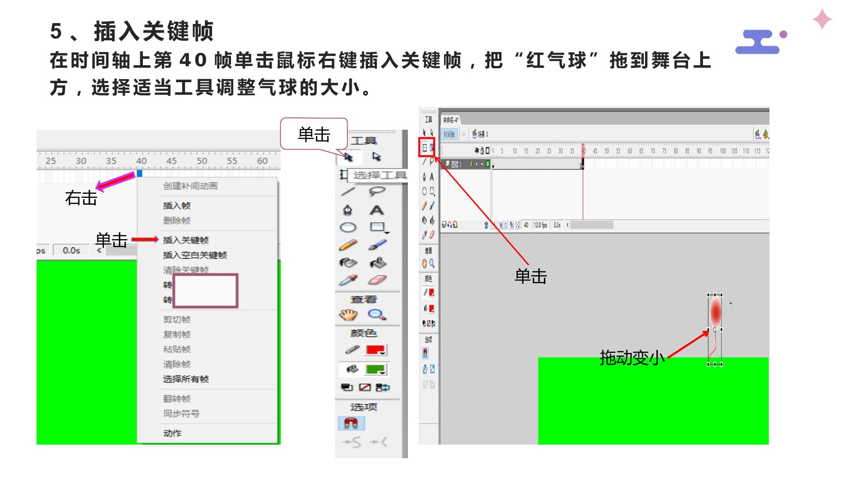Click green fill color swatch in enlarged panel
The height and width of the screenshot is (488, 868).
click(375, 370)
